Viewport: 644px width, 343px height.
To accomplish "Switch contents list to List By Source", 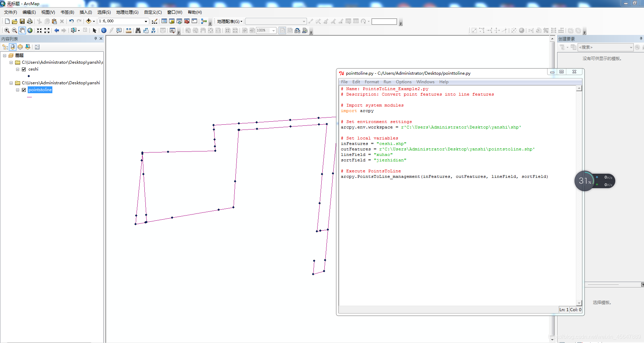I will 13,47.
